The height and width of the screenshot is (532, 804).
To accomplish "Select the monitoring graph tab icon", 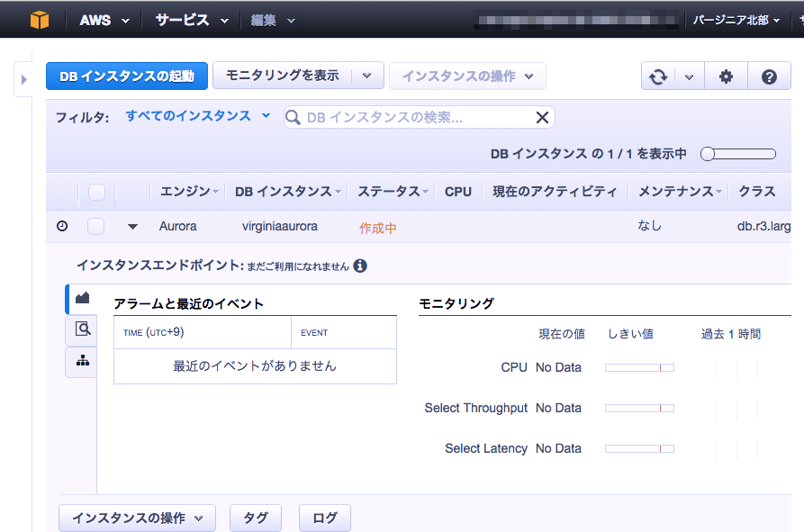I will [x=81, y=297].
